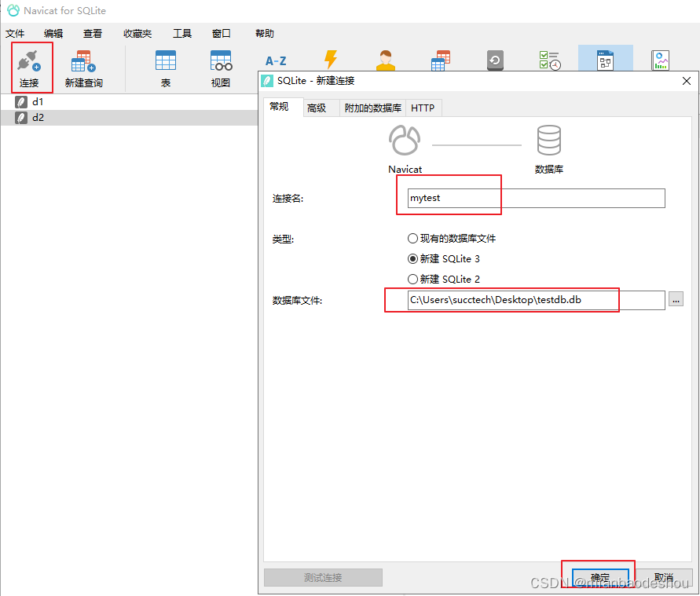This screenshot has width=700, height=596.
Task: Open the 帮助 (Help) menu
Action: coord(264,34)
